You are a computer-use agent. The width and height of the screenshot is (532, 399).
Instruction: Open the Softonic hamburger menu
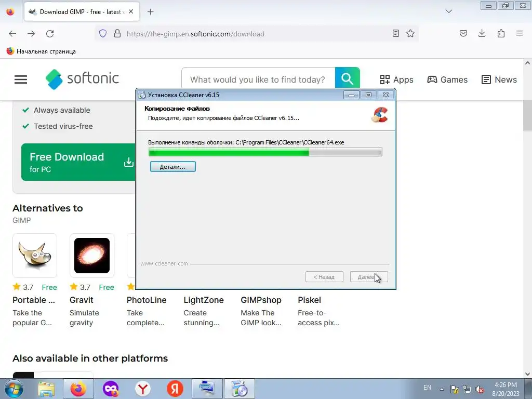pyautogui.click(x=21, y=79)
